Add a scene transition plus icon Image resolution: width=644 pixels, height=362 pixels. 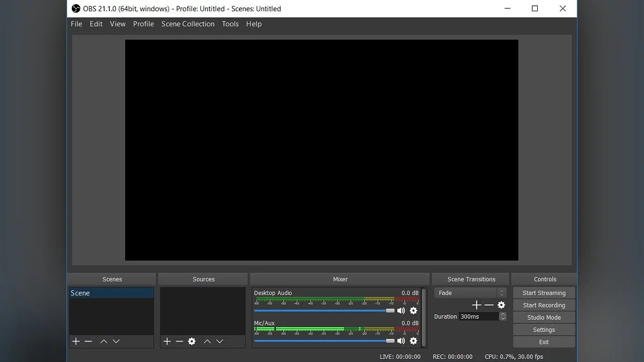pyautogui.click(x=476, y=305)
